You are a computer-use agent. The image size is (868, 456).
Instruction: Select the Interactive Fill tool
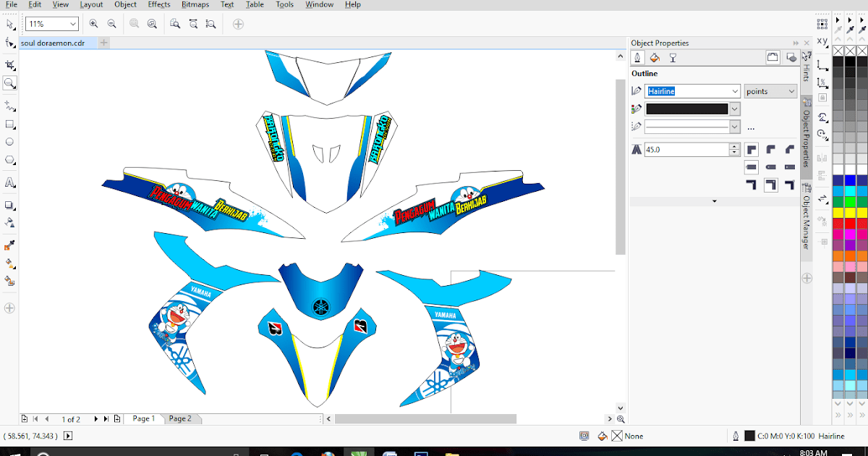point(9,263)
